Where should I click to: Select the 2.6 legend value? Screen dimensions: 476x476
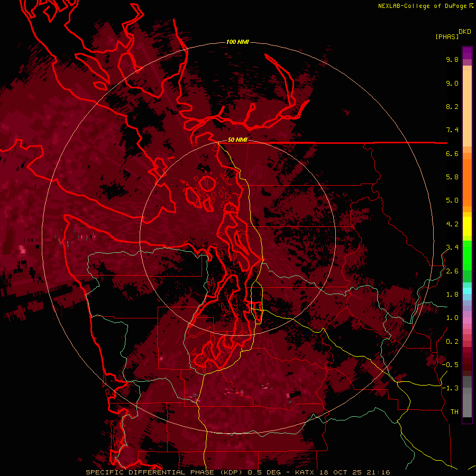[452, 271]
